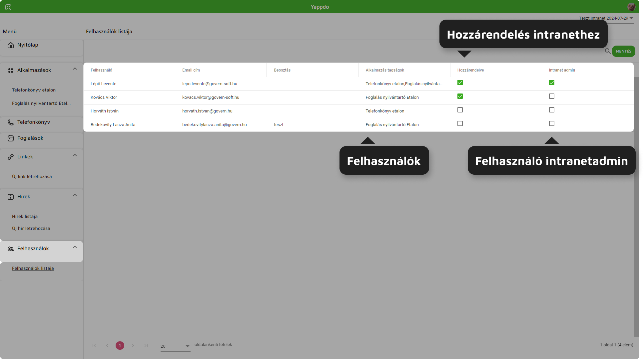
Task: Enable Intranet admin for Kovács Viktor
Action: tap(552, 96)
